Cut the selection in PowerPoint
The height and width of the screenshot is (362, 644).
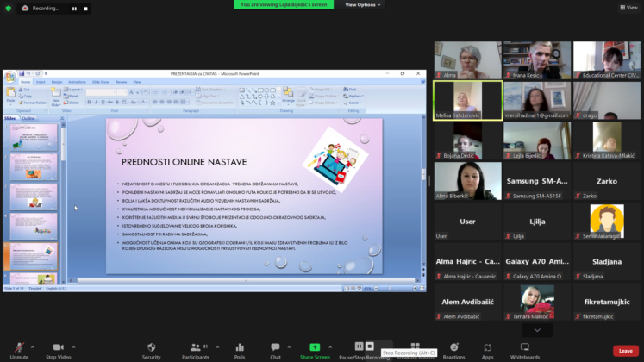(24, 90)
